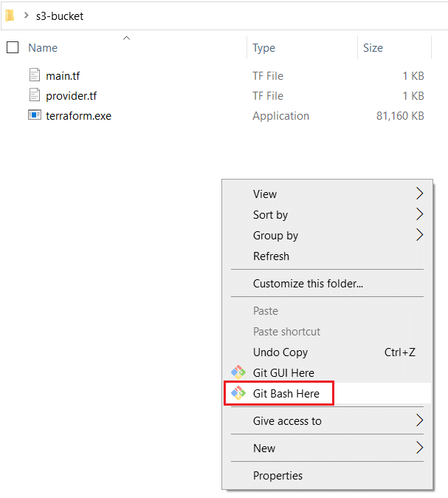Click the breadcrumb chevron before s3-bucket
The image size is (448, 498).
pyautogui.click(x=27, y=16)
